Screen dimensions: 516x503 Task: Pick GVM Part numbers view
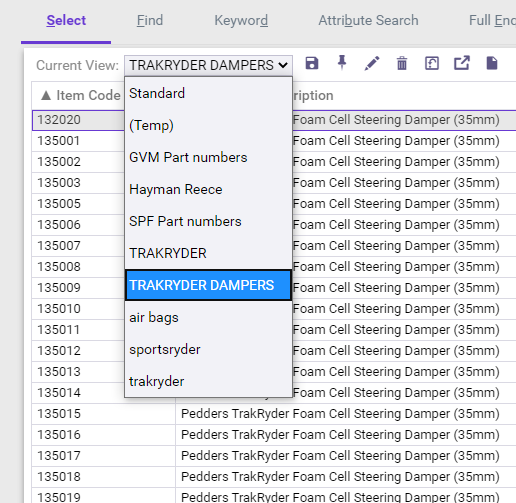pyautogui.click(x=208, y=157)
